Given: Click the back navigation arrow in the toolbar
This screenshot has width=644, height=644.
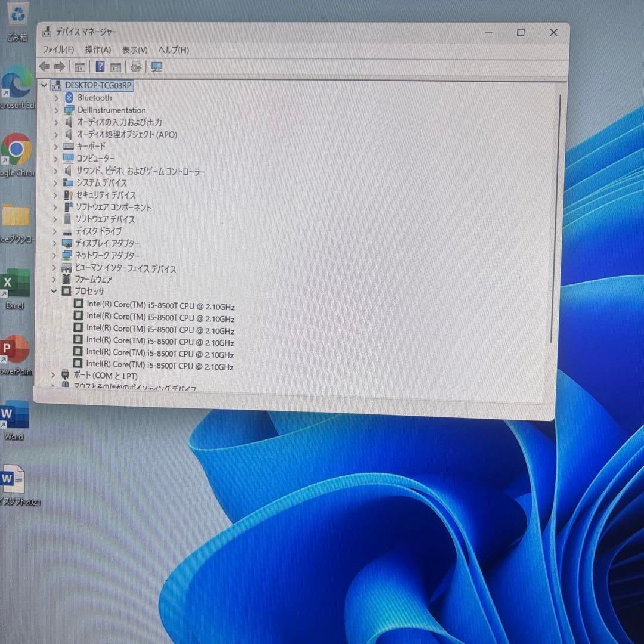Looking at the screenshot, I should (x=45, y=66).
